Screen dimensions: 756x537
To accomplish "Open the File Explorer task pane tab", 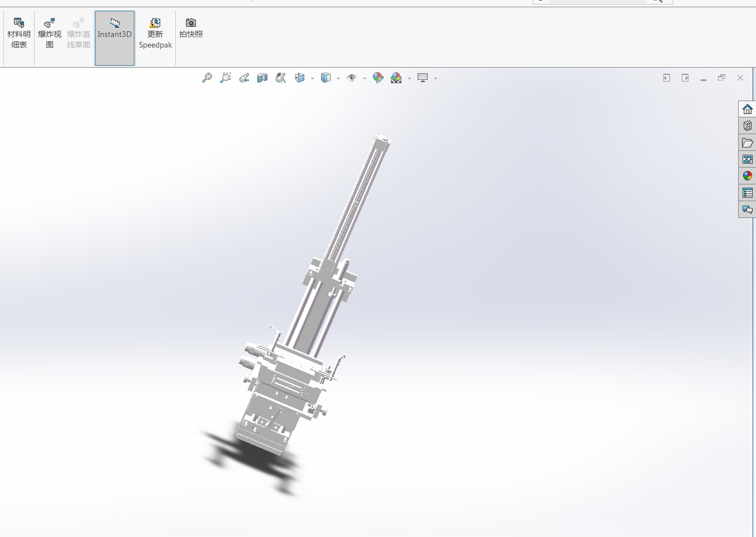I will [747, 142].
